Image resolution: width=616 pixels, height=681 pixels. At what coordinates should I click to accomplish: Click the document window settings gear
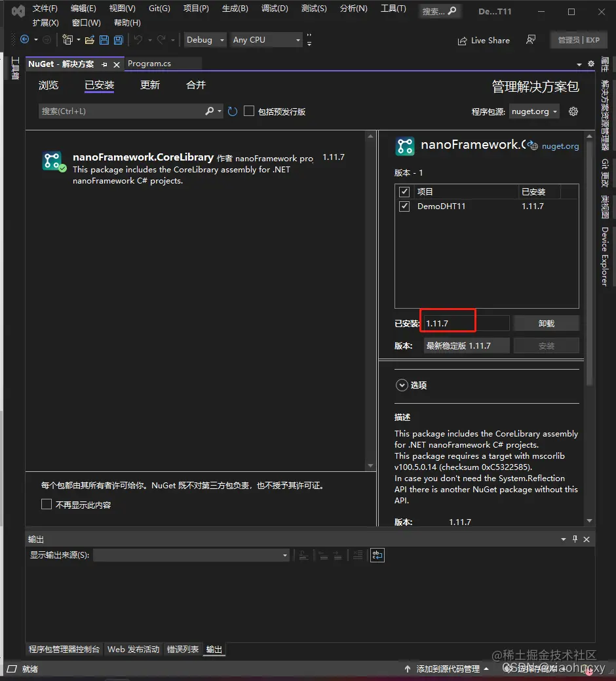591,64
